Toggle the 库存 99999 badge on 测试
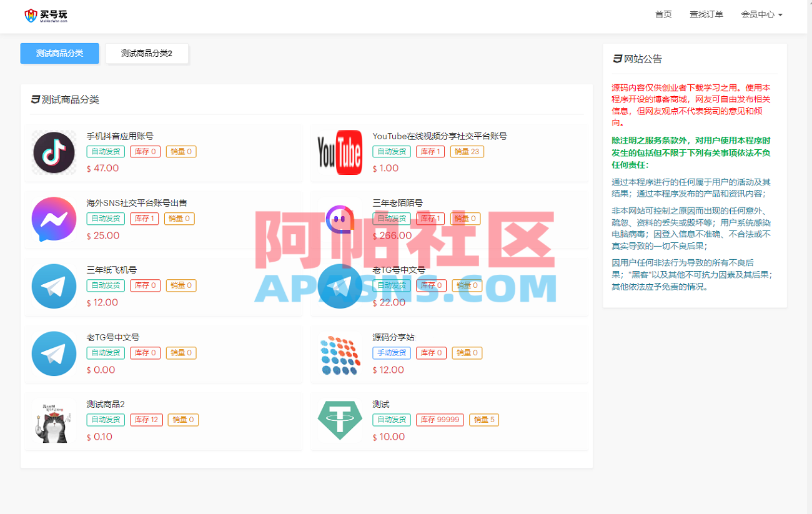Viewport: 812px width, 514px height. pos(440,420)
